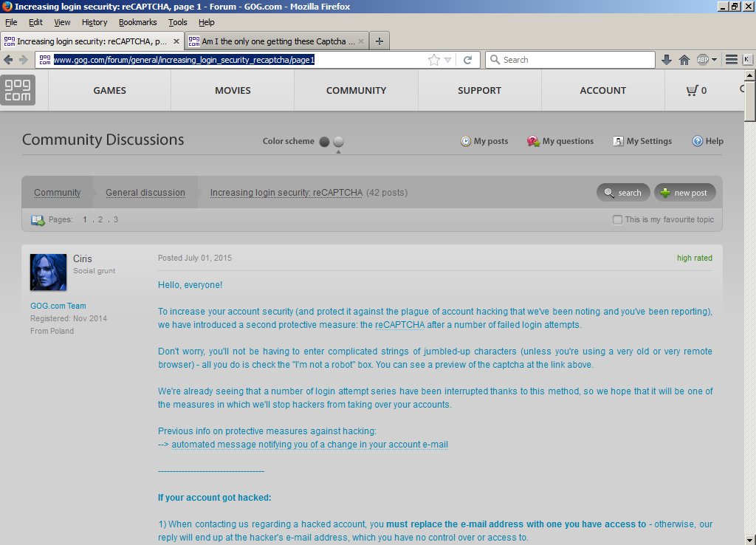756x545 pixels.
Task: Open the GAMES navigation section
Action: coord(110,90)
